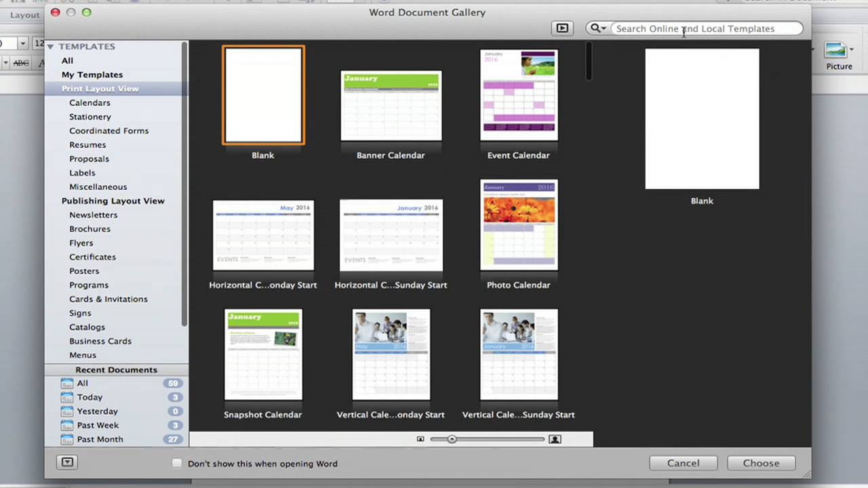Viewport: 868px width, 488px height.
Task: Open the Programs category
Action: click(x=89, y=285)
